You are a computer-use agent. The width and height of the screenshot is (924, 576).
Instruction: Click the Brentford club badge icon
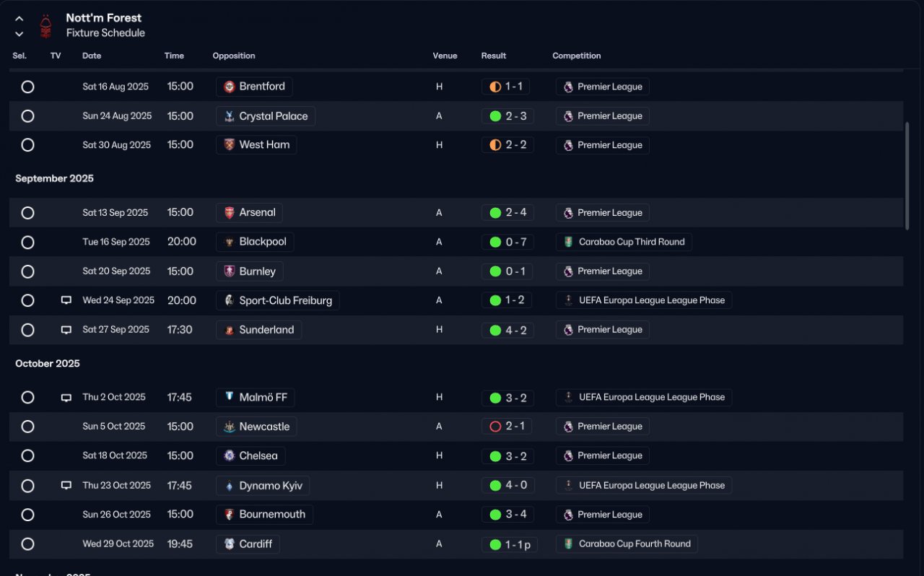click(230, 87)
